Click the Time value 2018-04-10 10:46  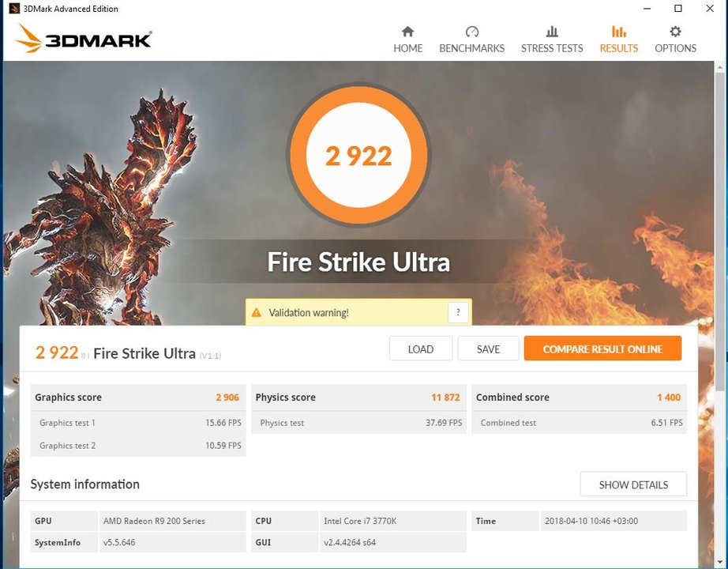[x=591, y=521]
